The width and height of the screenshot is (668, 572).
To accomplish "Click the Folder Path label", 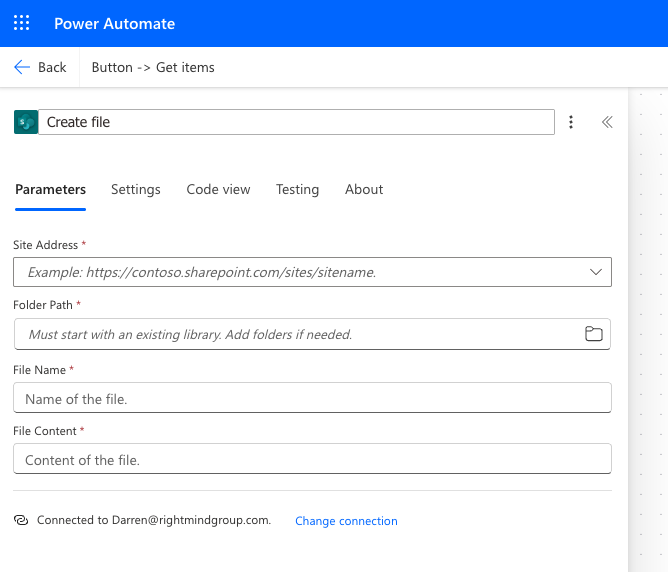I will pyautogui.click(x=43, y=305).
